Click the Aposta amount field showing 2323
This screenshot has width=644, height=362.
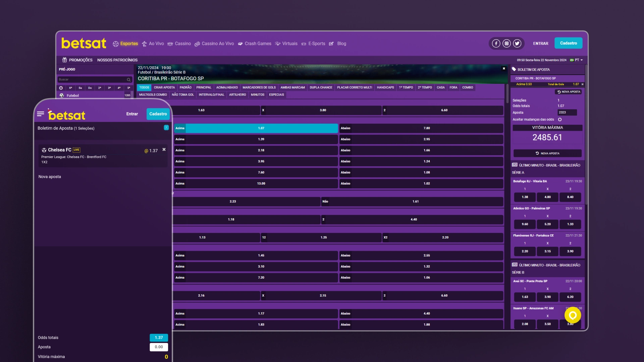tap(567, 113)
